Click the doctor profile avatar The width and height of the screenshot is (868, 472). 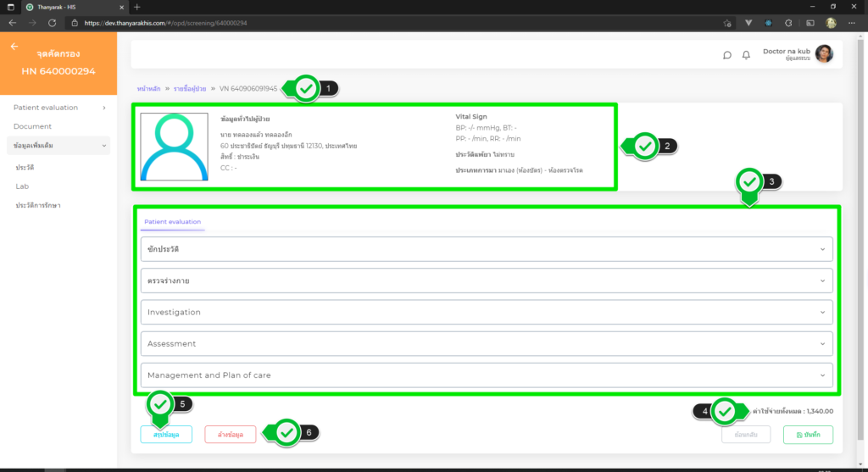(x=824, y=54)
